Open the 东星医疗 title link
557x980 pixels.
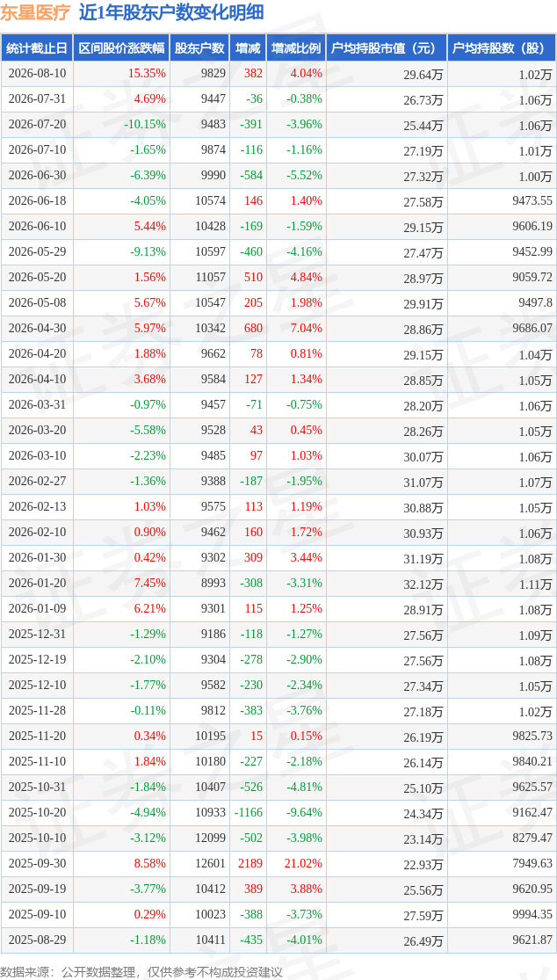35,12
